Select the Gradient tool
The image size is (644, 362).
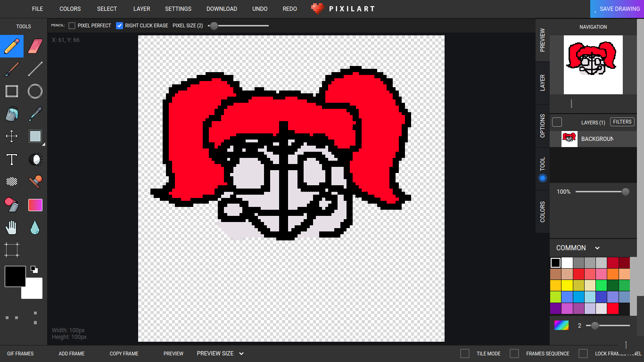click(x=35, y=204)
